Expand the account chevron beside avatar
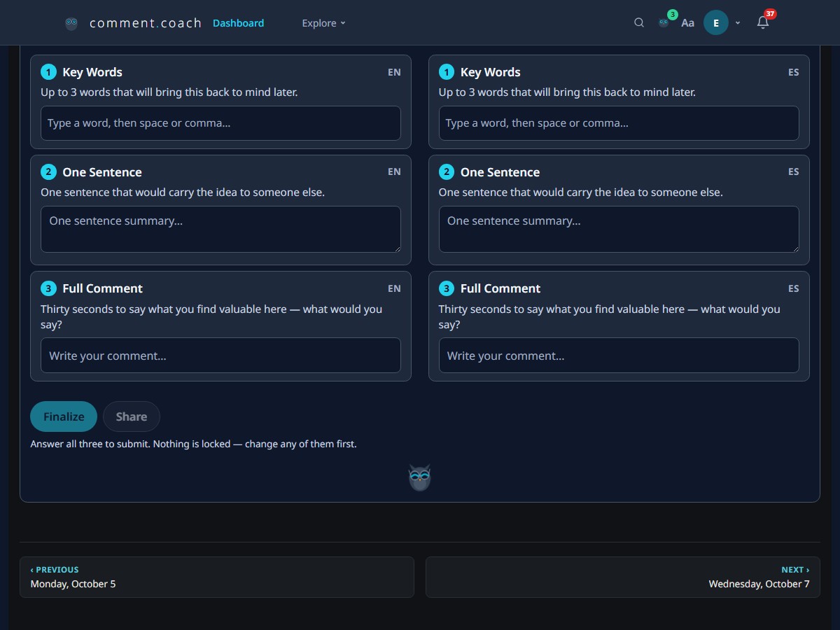The height and width of the screenshot is (630, 840). point(738,23)
